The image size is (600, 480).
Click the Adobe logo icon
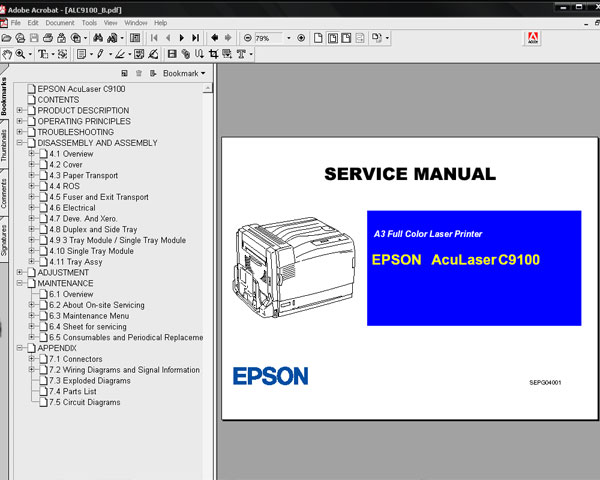coord(533,38)
